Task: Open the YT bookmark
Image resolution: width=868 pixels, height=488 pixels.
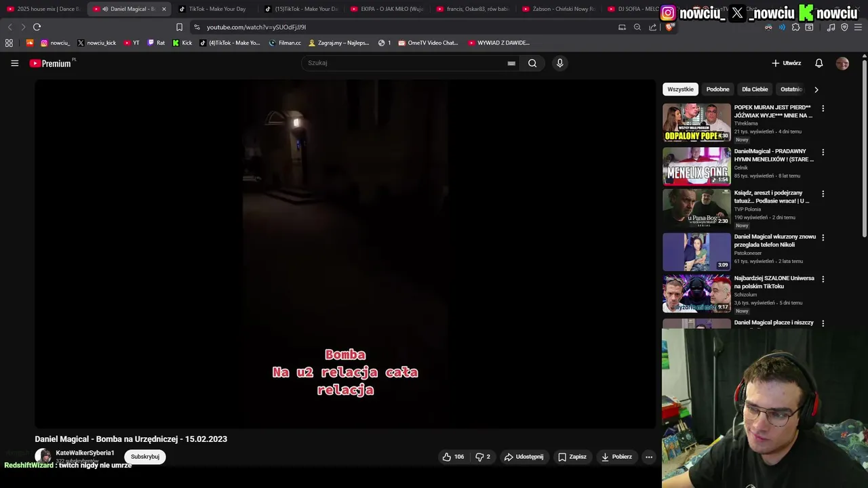Action: point(132,43)
